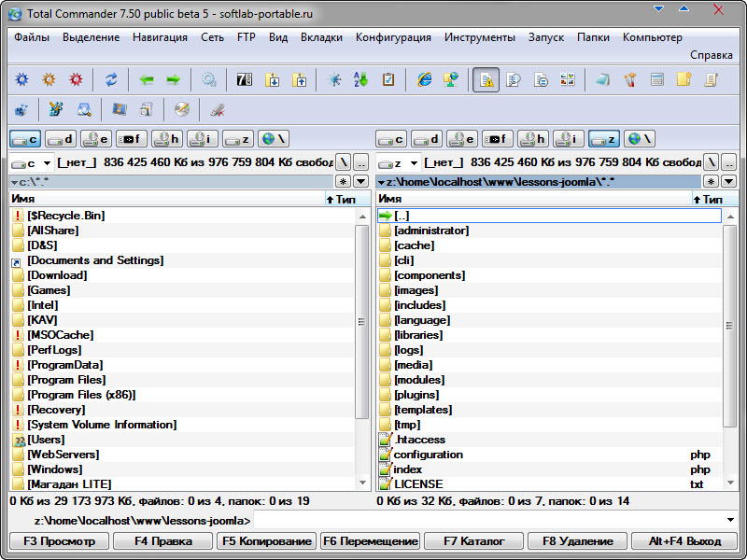
Task: Click the grey gears toolbar icon
Action: 209,79
